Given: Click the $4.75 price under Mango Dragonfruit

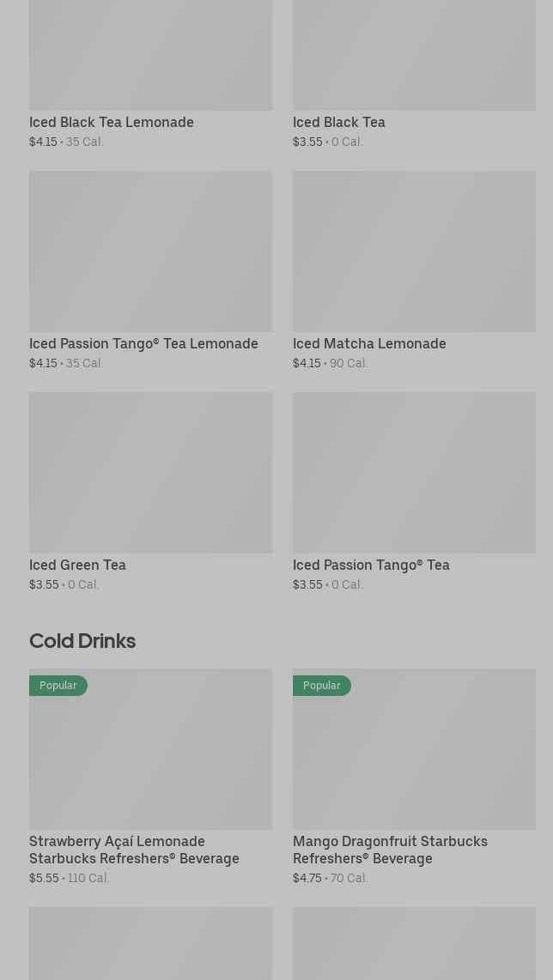Looking at the screenshot, I should 307,878.
